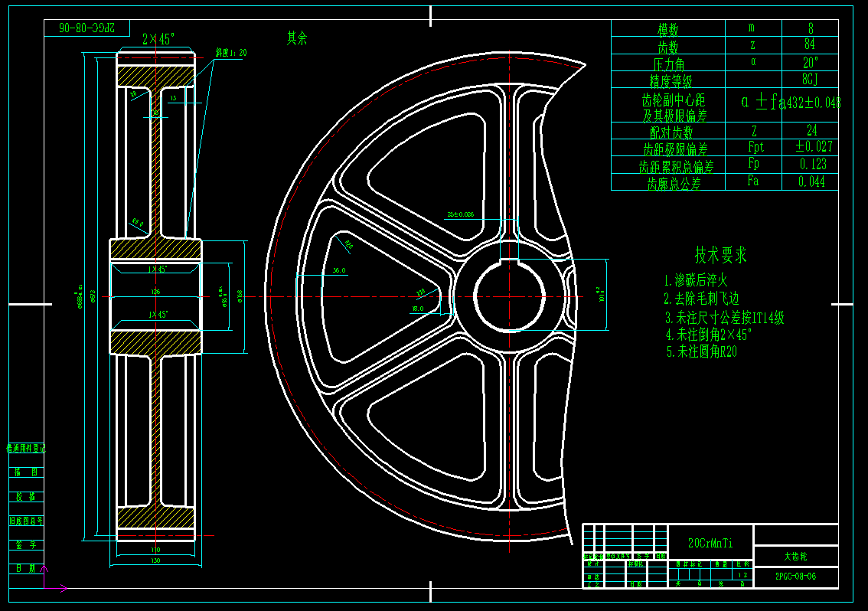Screen dimensions: 868x611
Task: Click the "齿距极限偏差" row label
Action: click(x=675, y=149)
